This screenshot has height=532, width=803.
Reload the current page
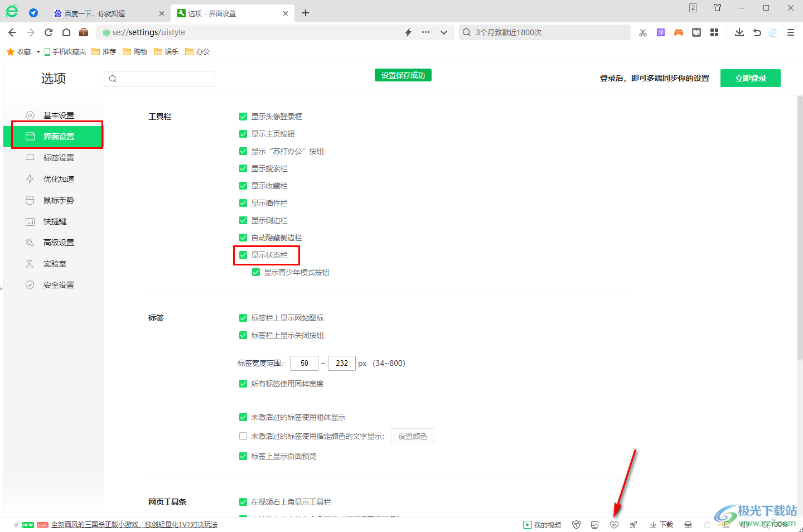tap(49, 32)
